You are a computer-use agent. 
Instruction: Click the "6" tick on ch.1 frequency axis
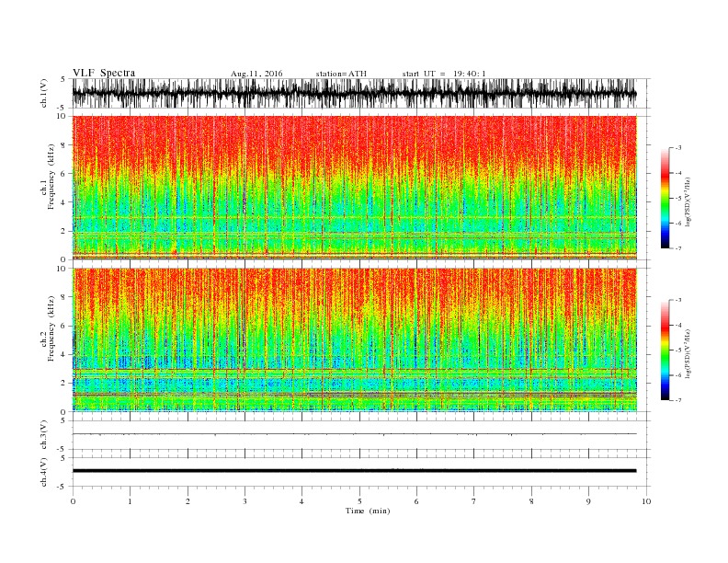(x=63, y=174)
